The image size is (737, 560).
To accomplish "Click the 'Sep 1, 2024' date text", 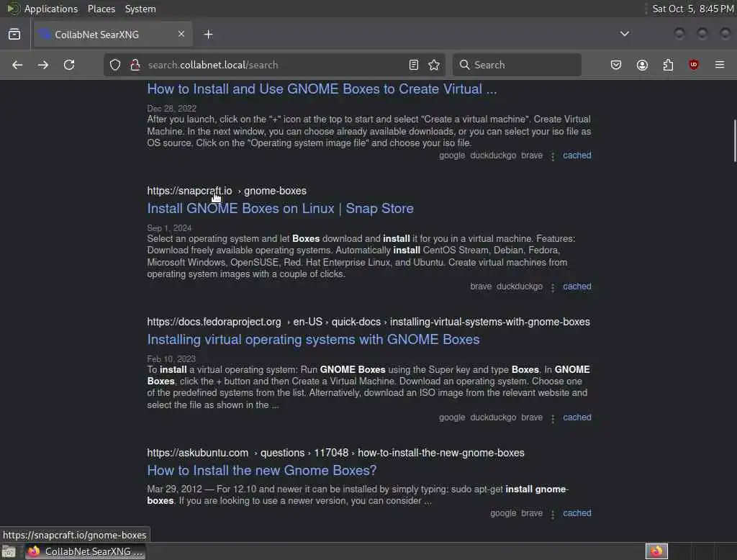I will 169,228.
